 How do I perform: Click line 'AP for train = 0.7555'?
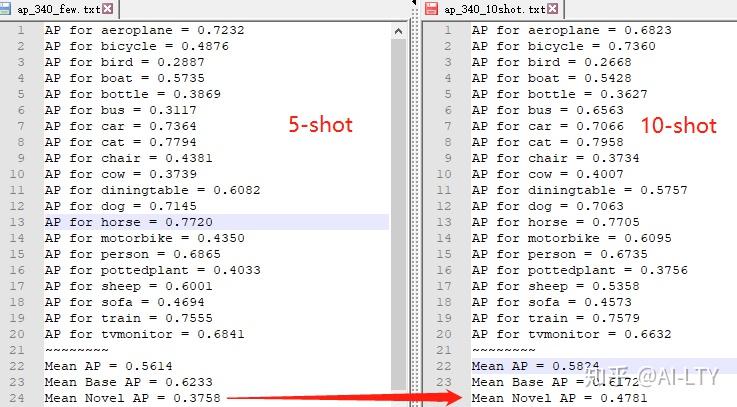pos(129,318)
